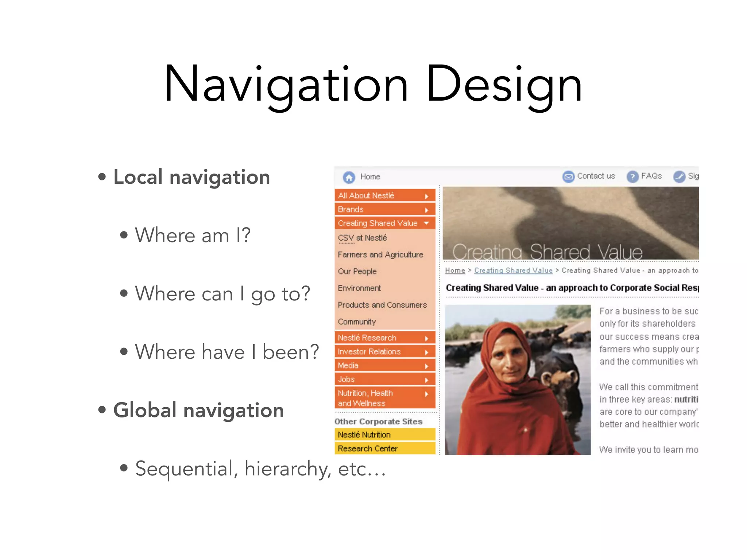Open the Environment submenu link
747x560 pixels.
pyautogui.click(x=359, y=288)
